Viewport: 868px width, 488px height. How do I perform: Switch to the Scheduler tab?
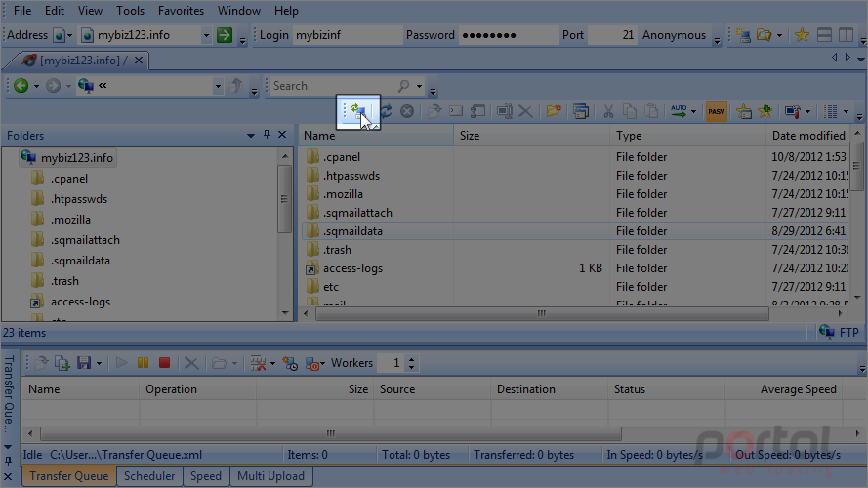click(149, 476)
